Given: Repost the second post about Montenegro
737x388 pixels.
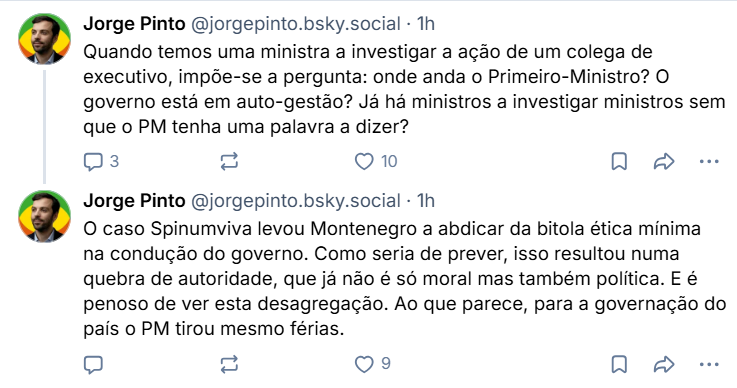Looking at the screenshot, I should 229,364.
